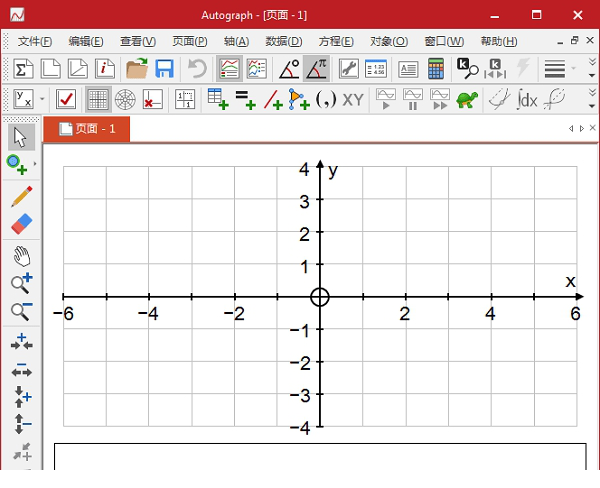
Task: Select the eraser tool
Action: coord(21,224)
